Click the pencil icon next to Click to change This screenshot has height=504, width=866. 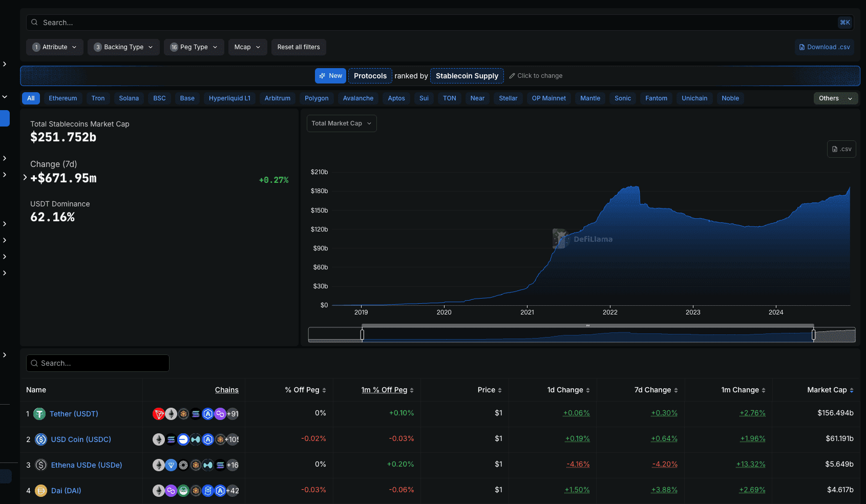[512, 76]
